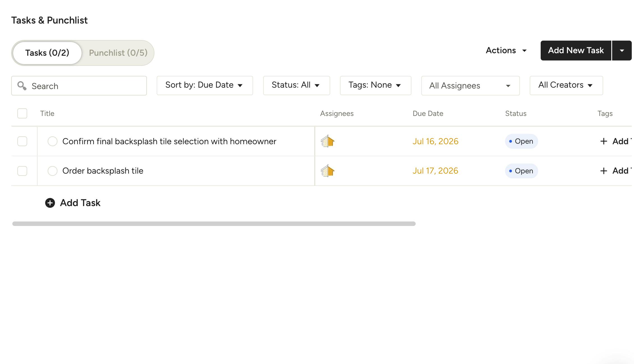Click assignee avatar for Order backsplash tile
Screen dimensions: 634x364
(327, 171)
